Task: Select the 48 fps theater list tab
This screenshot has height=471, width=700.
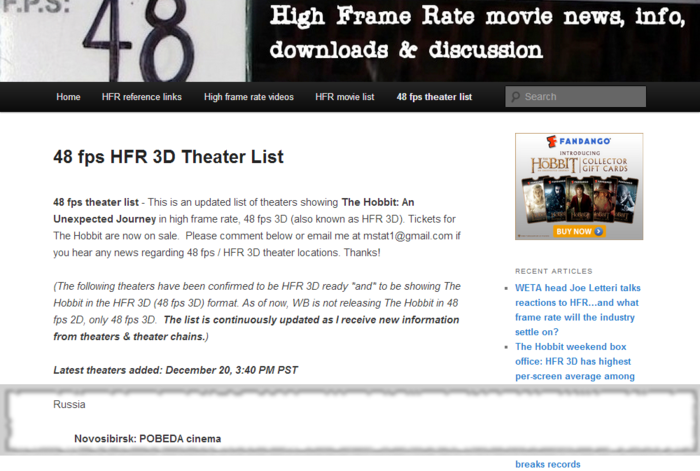Action: (434, 97)
